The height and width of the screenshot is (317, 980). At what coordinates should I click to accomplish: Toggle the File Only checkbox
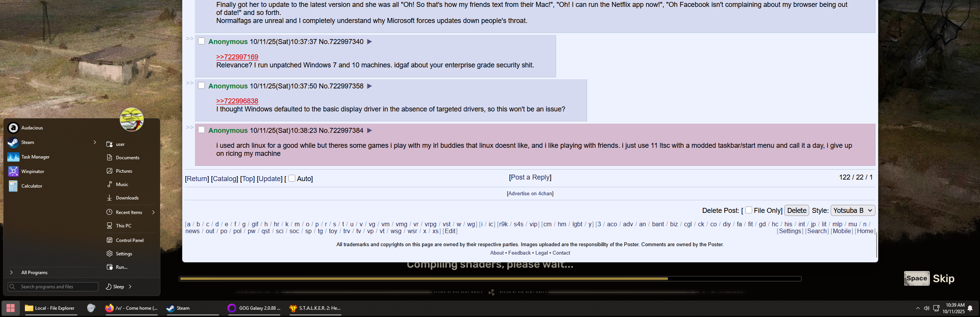(748, 210)
